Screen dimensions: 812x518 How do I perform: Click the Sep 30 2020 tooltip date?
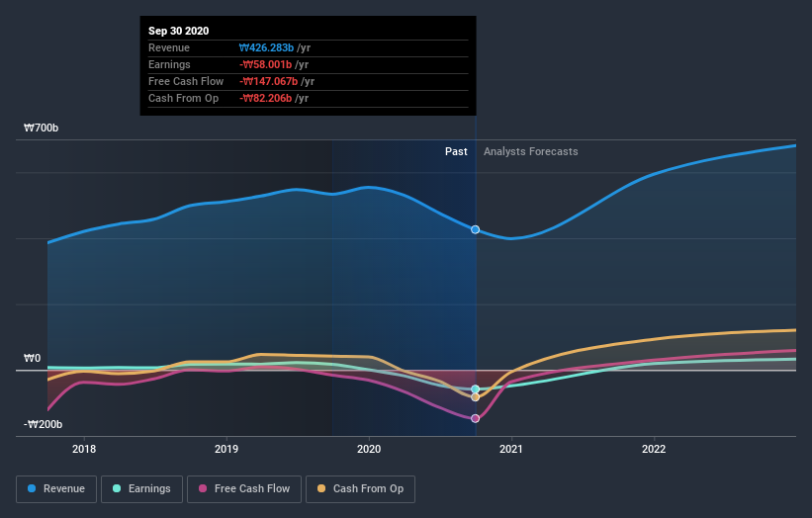click(179, 31)
